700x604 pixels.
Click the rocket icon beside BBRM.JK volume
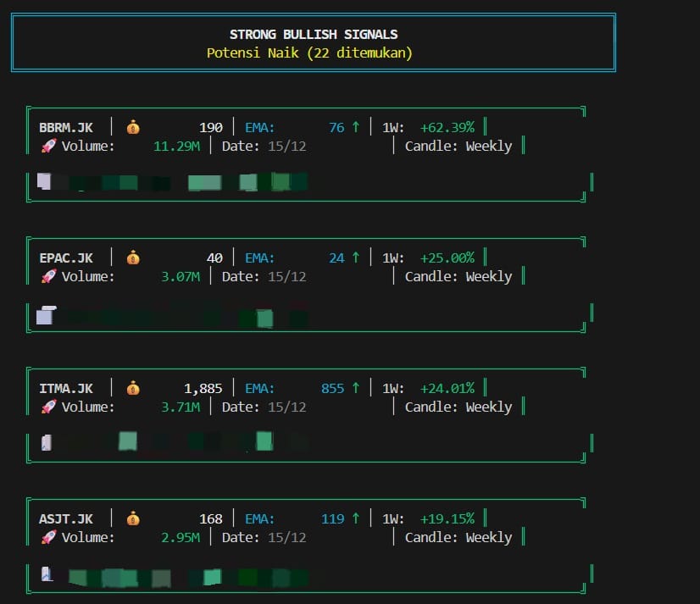click(x=48, y=146)
